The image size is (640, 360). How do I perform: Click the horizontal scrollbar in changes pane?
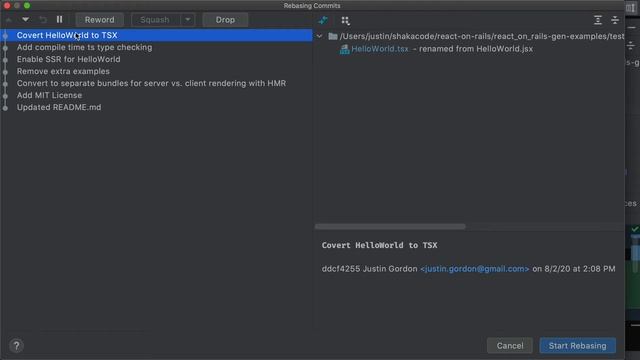pos(390,227)
